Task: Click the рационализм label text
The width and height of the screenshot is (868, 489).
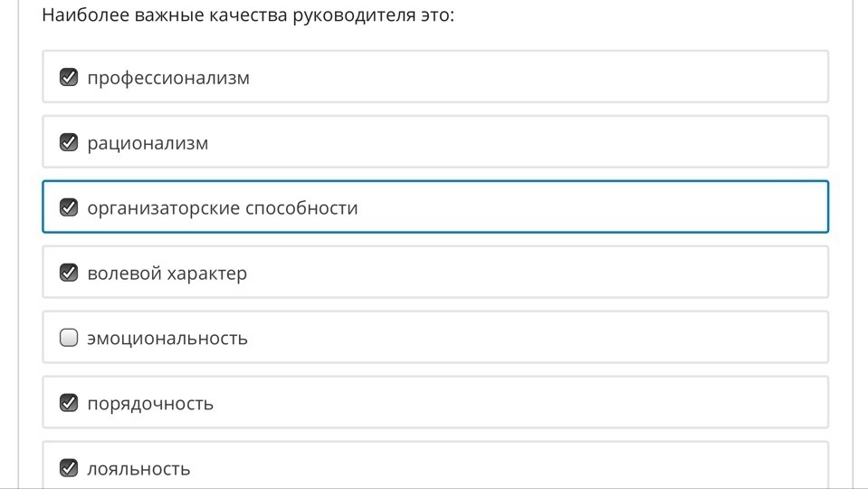Action: pos(148,143)
